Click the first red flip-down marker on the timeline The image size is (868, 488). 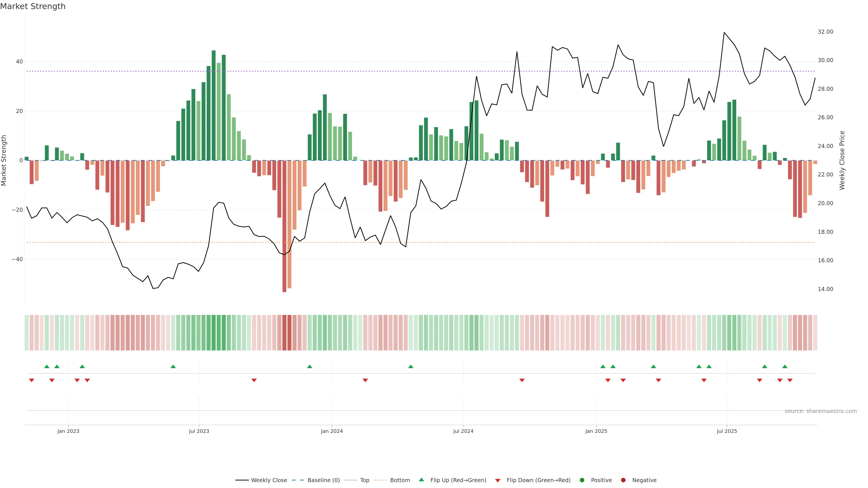pos(32,380)
